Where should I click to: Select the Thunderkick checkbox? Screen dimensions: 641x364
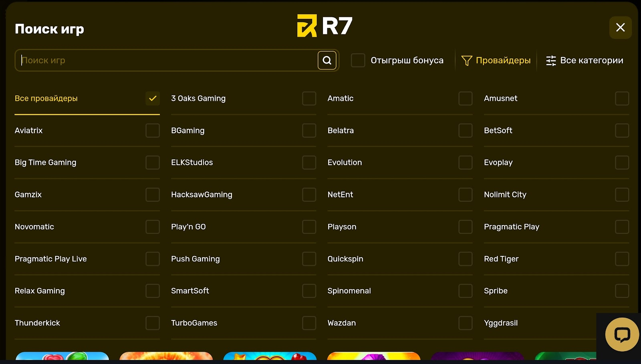tap(153, 323)
